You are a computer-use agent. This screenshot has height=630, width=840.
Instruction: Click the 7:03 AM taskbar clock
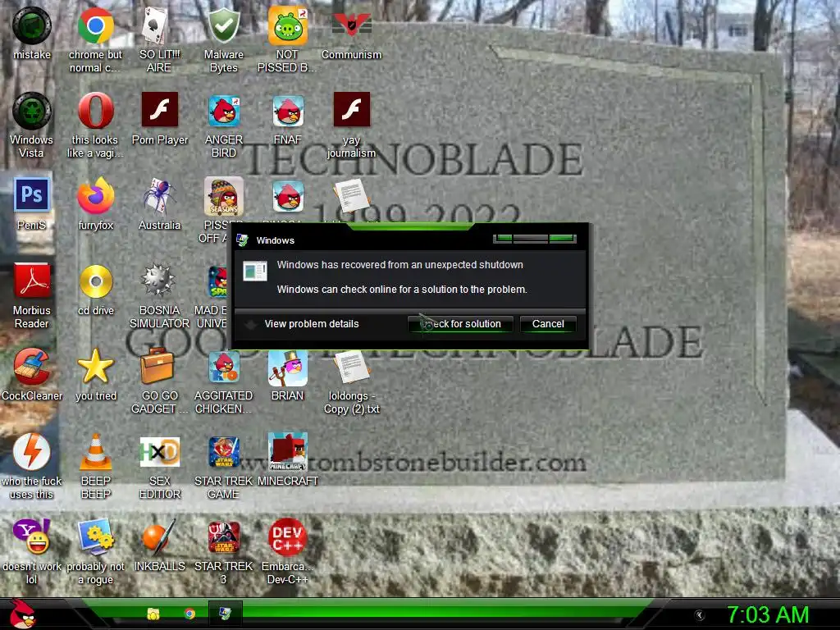pos(768,615)
